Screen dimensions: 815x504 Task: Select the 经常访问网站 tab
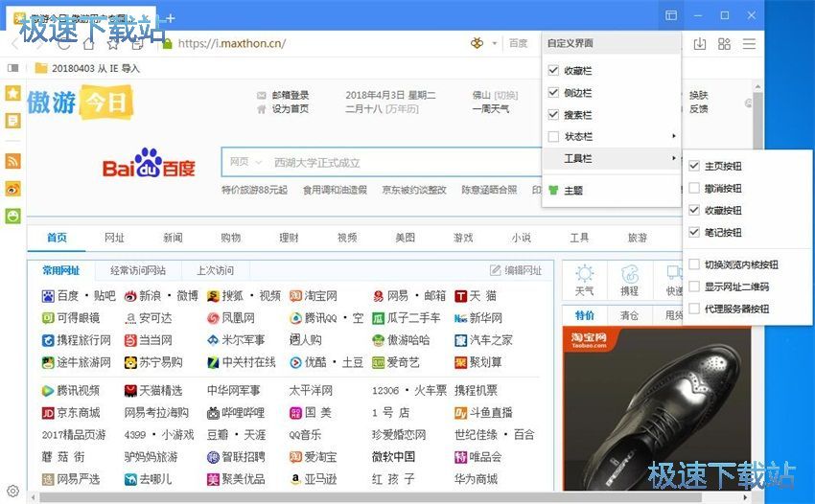click(x=138, y=271)
